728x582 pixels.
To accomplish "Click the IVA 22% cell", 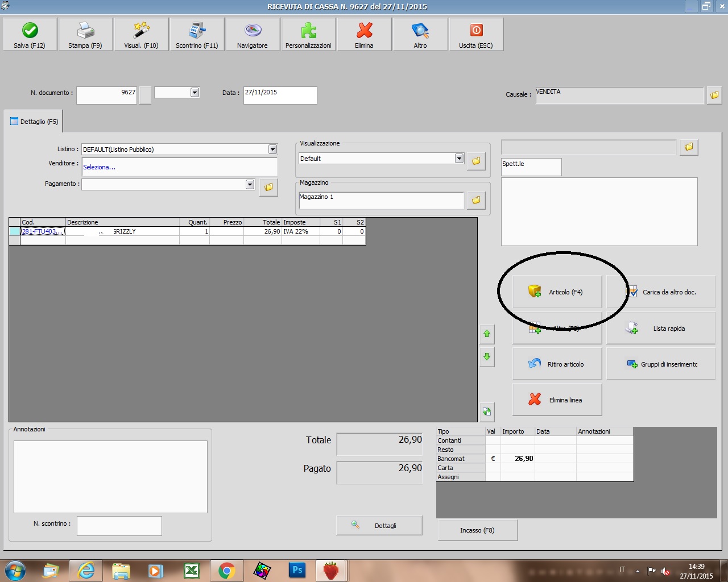I will tap(301, 231).
